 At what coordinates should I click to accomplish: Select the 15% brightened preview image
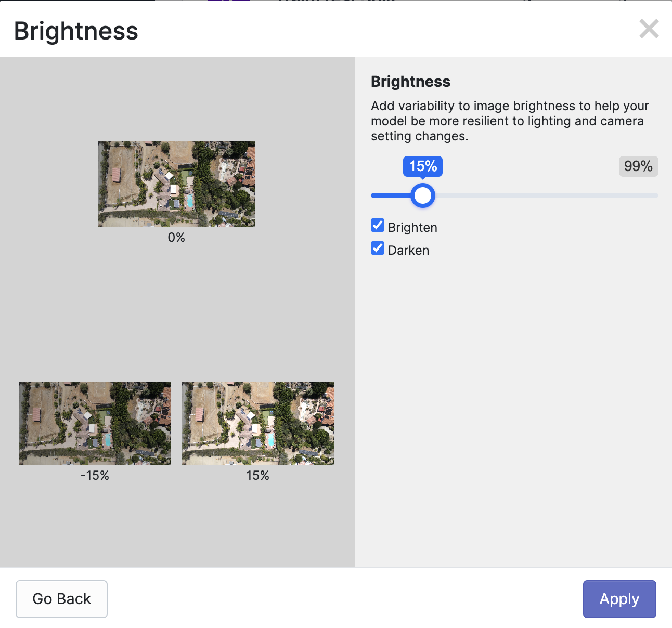coord(258,423)
